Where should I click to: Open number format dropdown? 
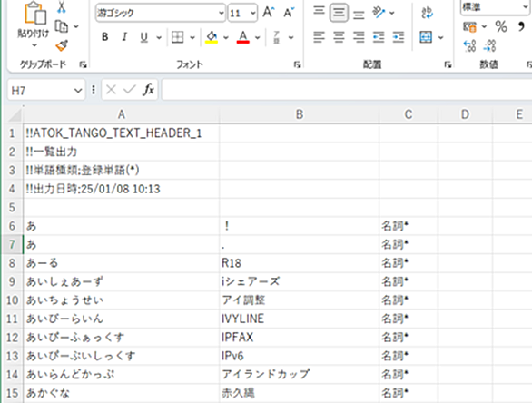pos(526,6)
